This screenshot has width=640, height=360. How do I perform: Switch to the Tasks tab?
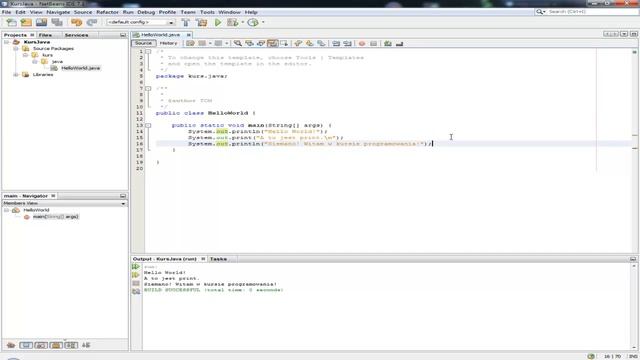coord(218,259)
